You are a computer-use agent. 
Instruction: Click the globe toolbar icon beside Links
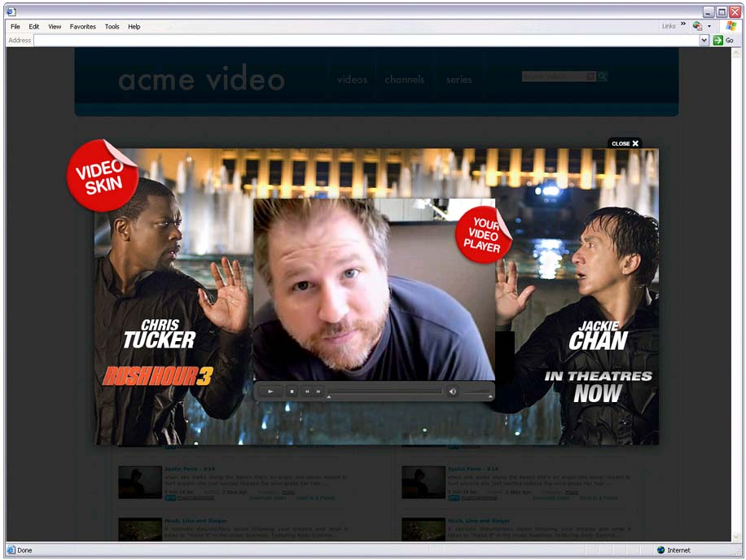[697, 26]
